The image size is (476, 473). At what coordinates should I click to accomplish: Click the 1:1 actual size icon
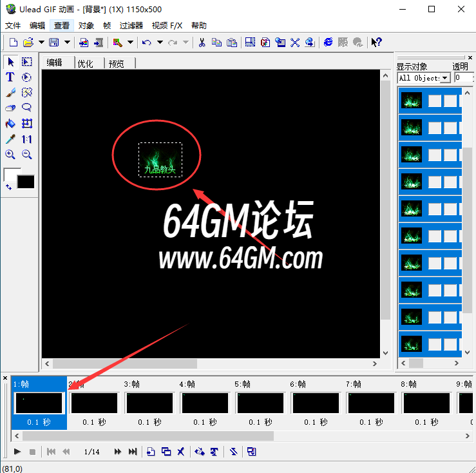[x=26, y=139]
